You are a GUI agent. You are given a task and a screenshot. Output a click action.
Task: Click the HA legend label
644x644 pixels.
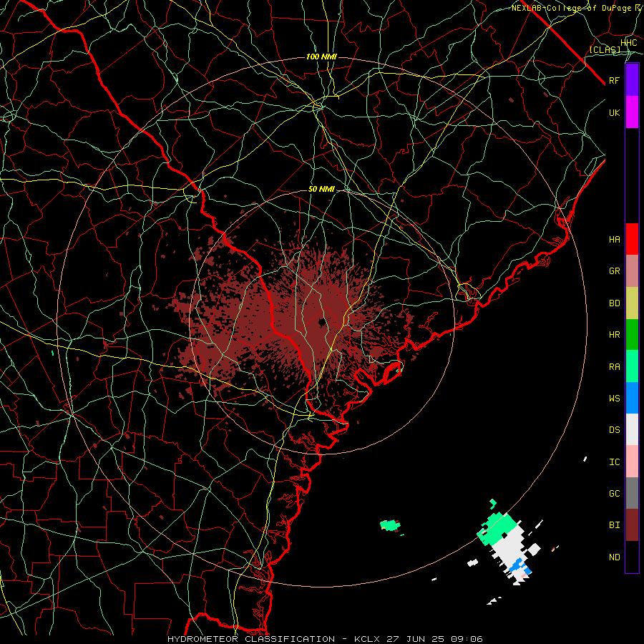point(615,240)
